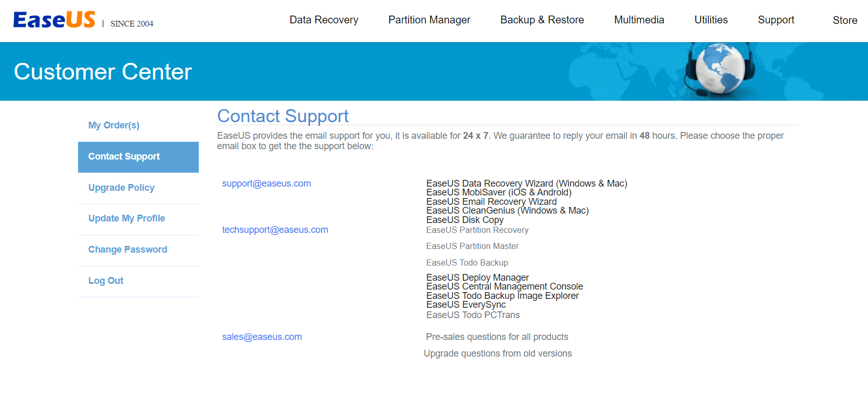Open the Support menu

(x=776, y=20)
